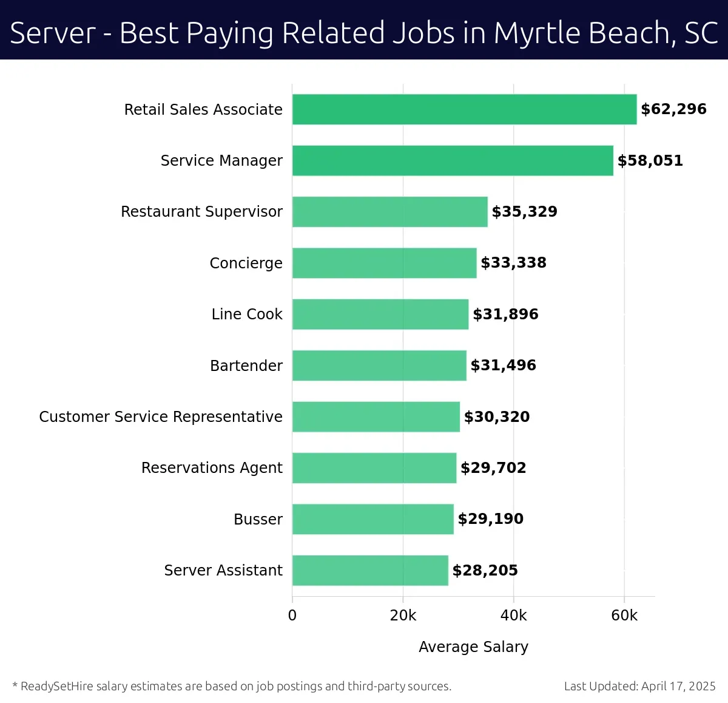
Task: Click the Retail Sales Associate label
Action: 203,109
